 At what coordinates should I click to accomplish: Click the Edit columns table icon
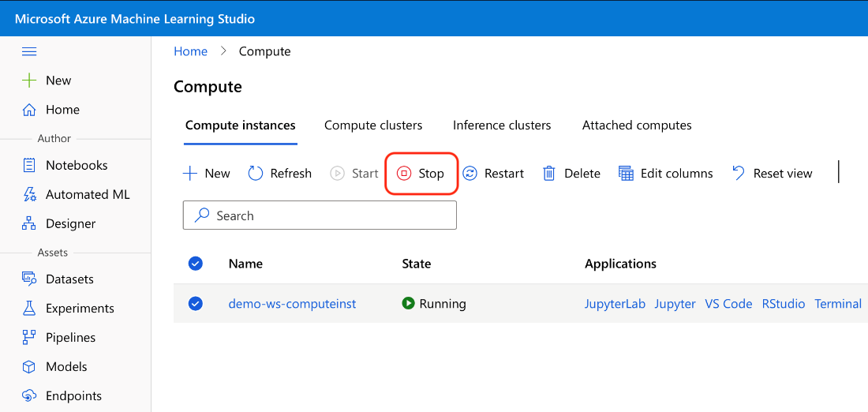coord(626,174)
